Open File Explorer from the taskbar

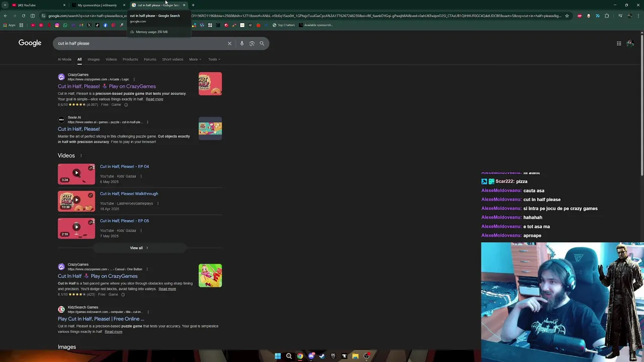click(x=355, y=356)
